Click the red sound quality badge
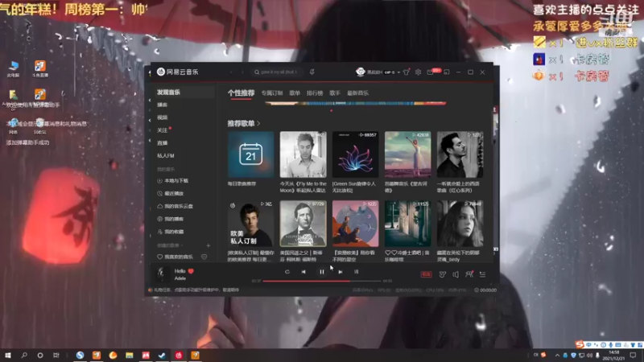Image resolution: width=644 pixels, height=362 pixels. coord(427,274)
